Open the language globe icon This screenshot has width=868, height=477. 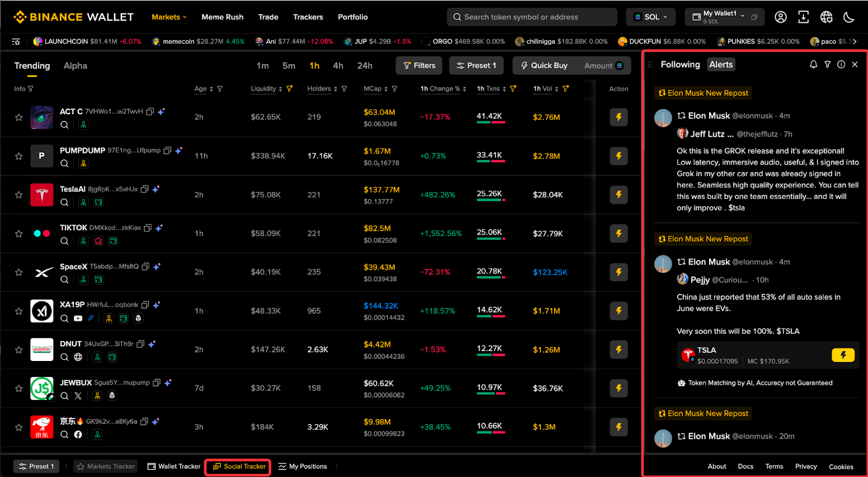[x=826, y=17]
